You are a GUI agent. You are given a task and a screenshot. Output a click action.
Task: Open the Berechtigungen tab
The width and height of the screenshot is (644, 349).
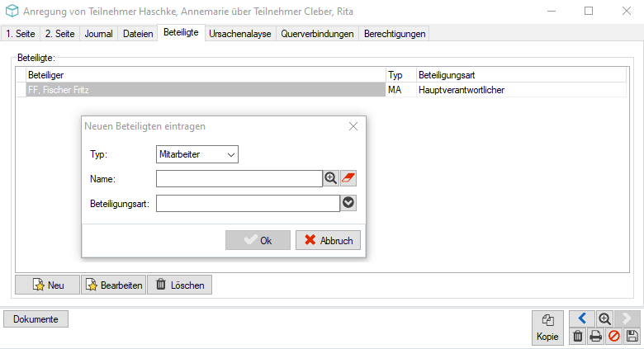click(x=395, y=34)
